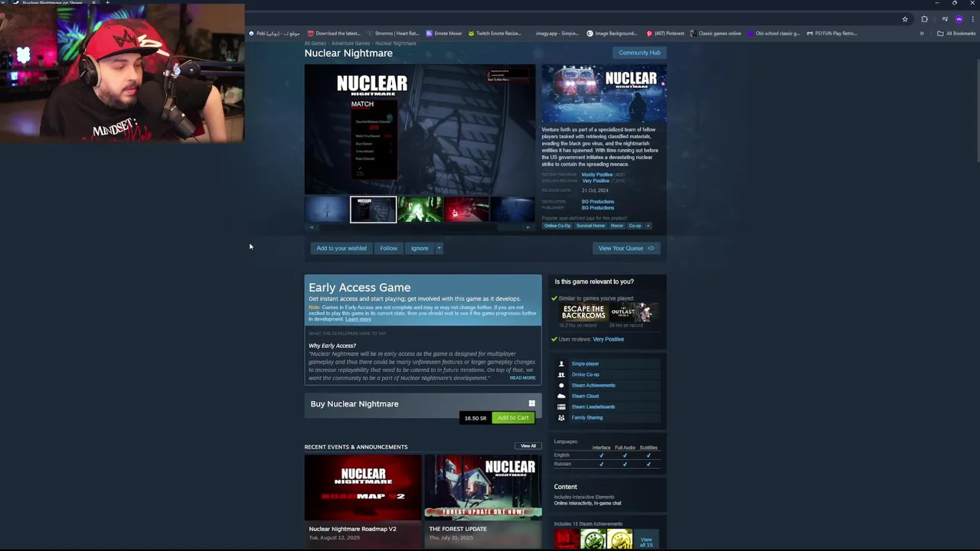The height and width of the screenshot is (551, 980).
Task: Open the Stromno Heart Rate bookmark
Action: tap(393, 34)
